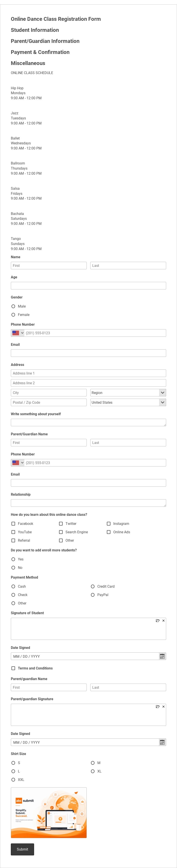Check the Facebook checkbox
This screenshot has height=868, width=177.
(x=13, y=524)
